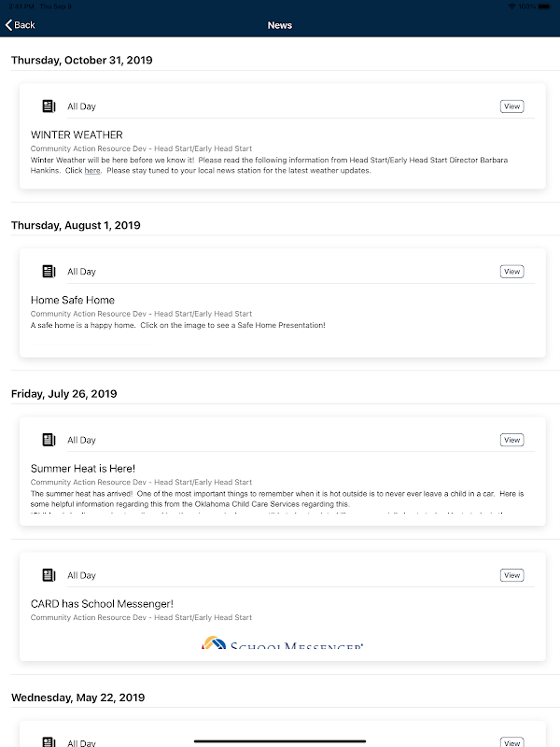Click the School Messenger news icon
Image resolution: width=560 pixels, height=747 pixels.
pyautogui.click(x=49, y=575)
